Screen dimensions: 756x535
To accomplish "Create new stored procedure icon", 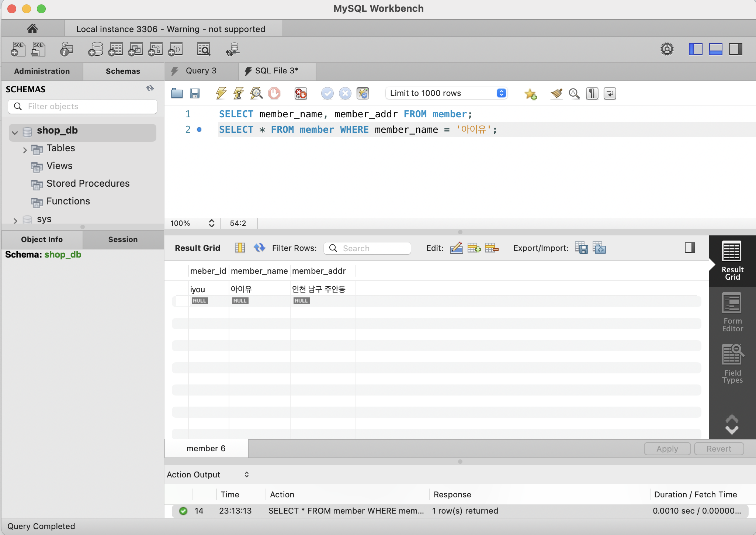I will coord(155,49).
